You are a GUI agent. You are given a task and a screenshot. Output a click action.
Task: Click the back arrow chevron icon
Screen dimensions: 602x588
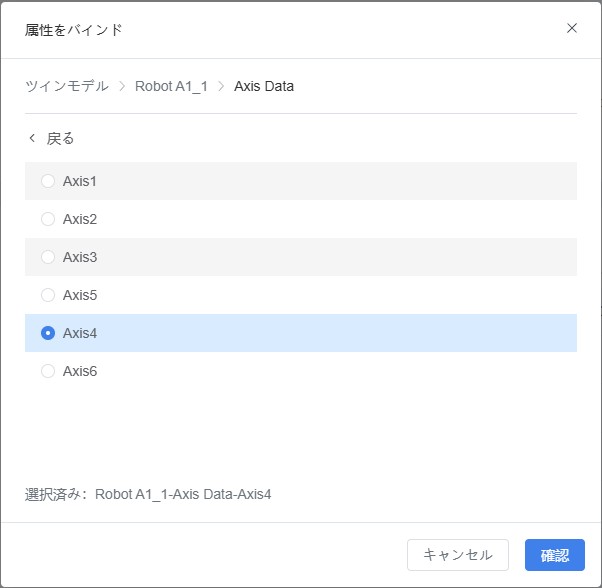(32, 138)
